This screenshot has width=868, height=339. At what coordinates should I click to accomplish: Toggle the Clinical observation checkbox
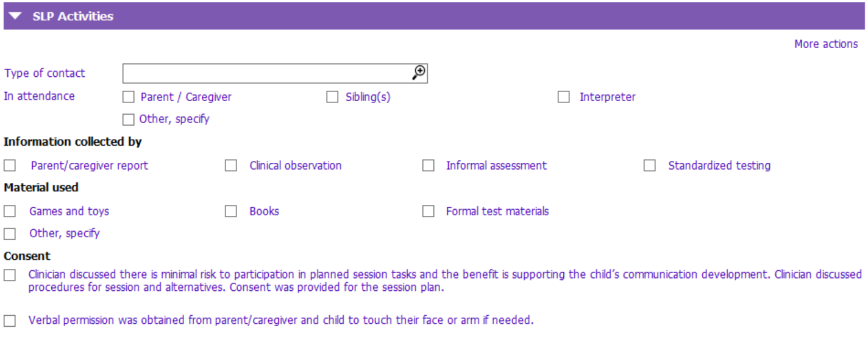(x=231, y=165)
